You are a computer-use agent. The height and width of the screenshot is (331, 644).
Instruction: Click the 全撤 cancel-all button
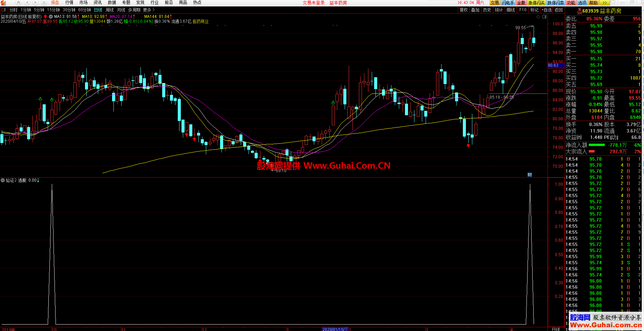pos(521,3)
